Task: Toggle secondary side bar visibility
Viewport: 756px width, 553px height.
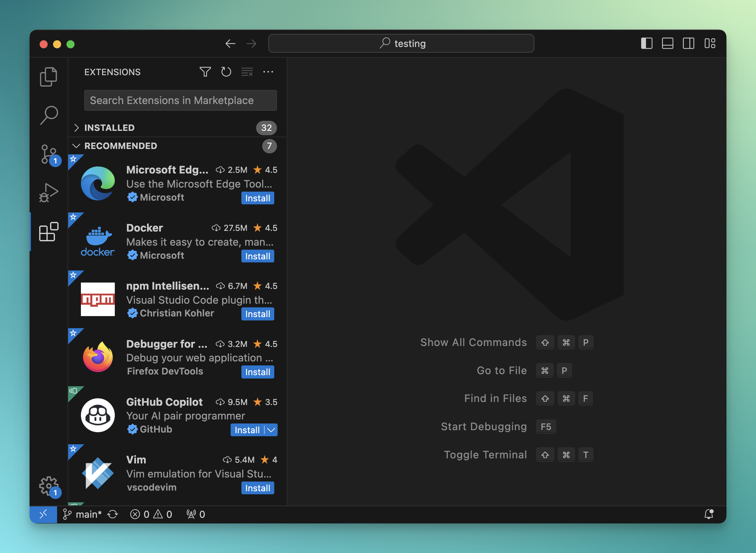Action: click(x=688, y=44)
